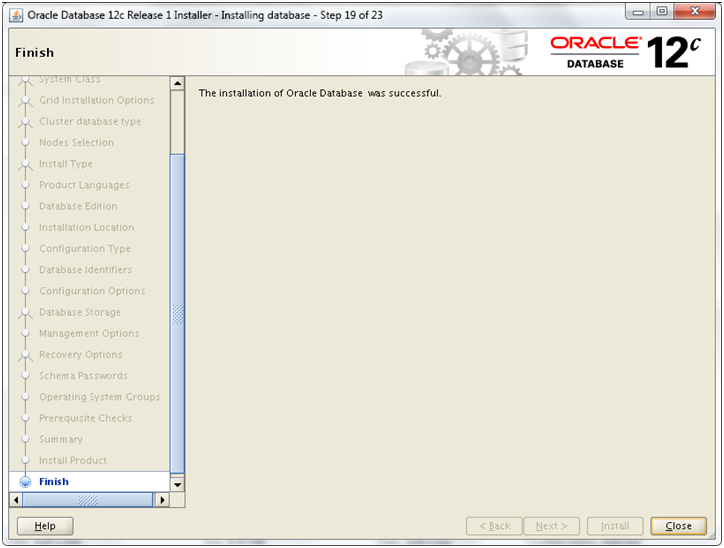Select the Configuration Options step

[x=92, y=291]
